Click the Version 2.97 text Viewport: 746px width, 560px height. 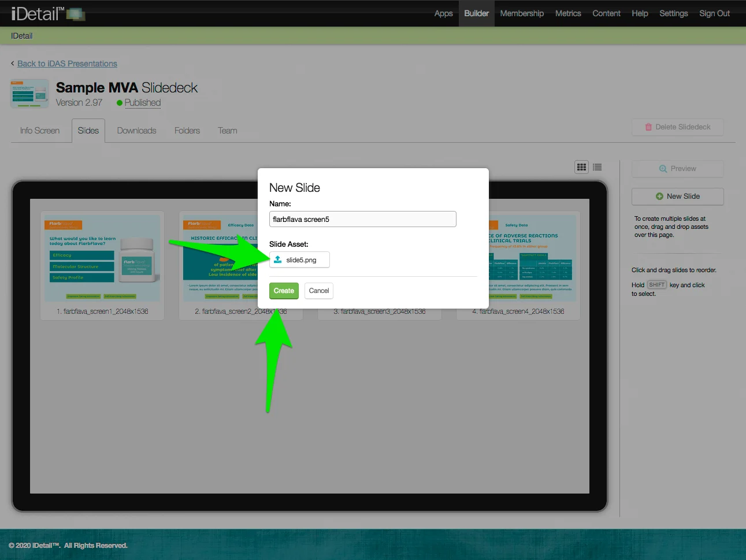[x=79, y=103]
